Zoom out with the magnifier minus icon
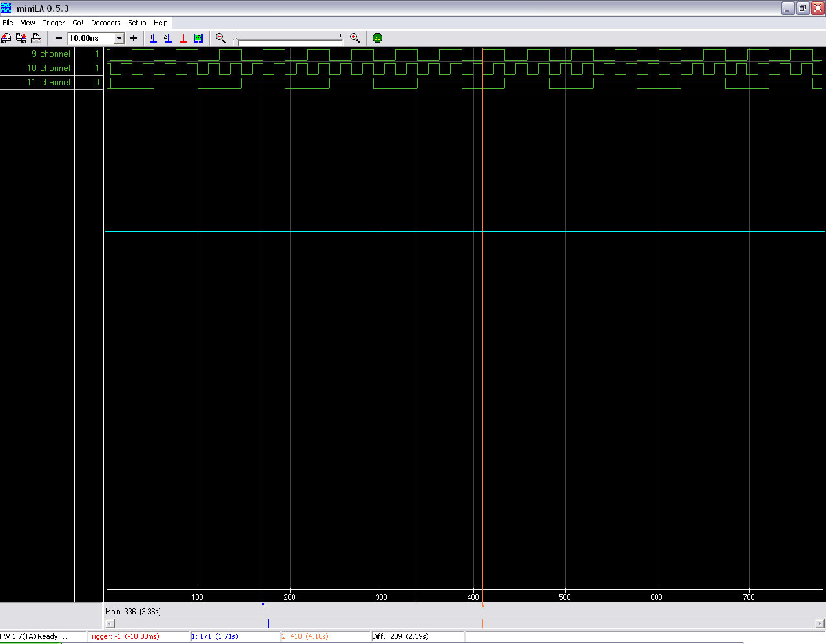This screenshot has width=826, height=644. 221,38
